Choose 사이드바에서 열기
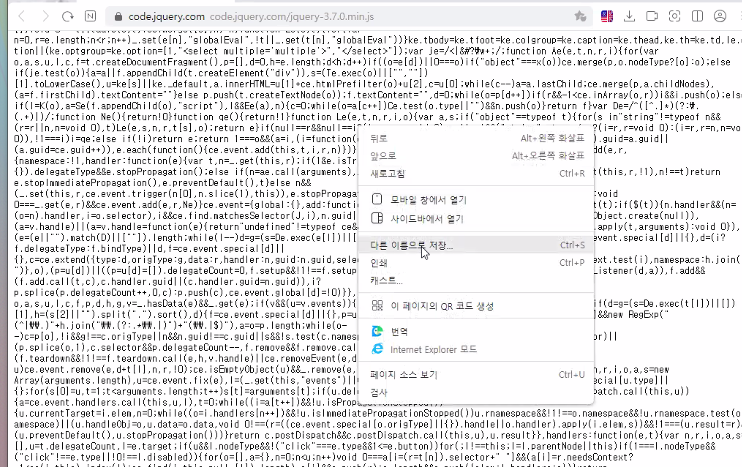 tap(477, 218)
